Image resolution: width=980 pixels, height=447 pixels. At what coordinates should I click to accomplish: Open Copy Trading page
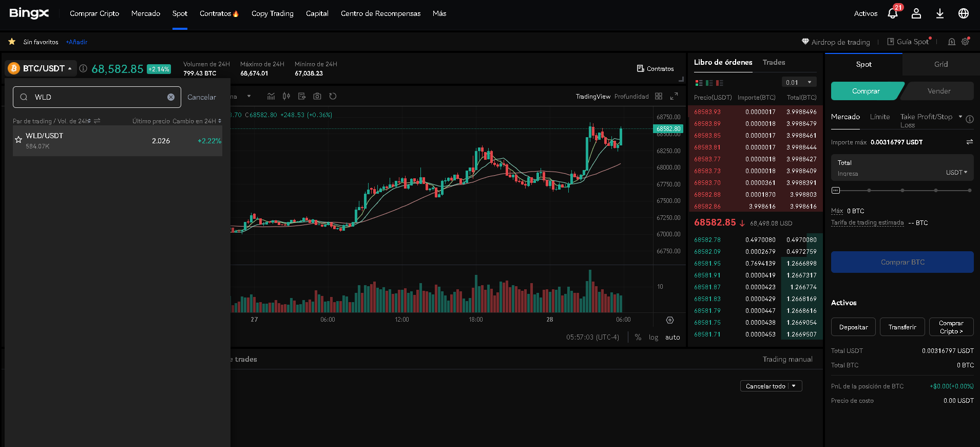[273, 13]
